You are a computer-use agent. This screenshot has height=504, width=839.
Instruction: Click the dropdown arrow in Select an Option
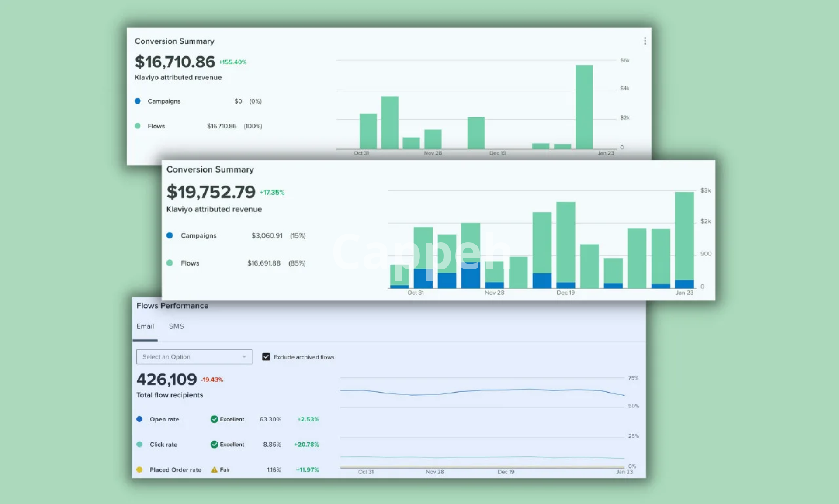coord(244,357)
